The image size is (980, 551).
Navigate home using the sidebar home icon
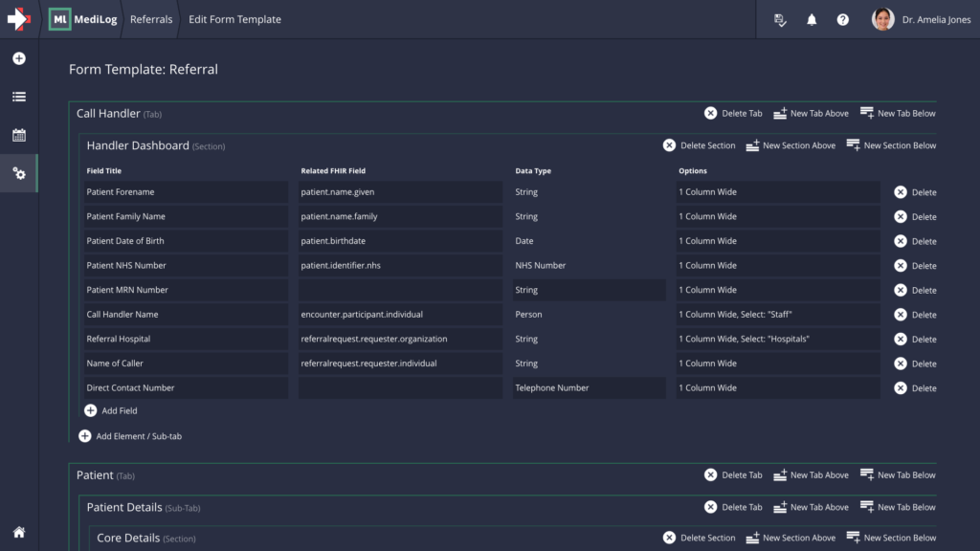[19, 533]
